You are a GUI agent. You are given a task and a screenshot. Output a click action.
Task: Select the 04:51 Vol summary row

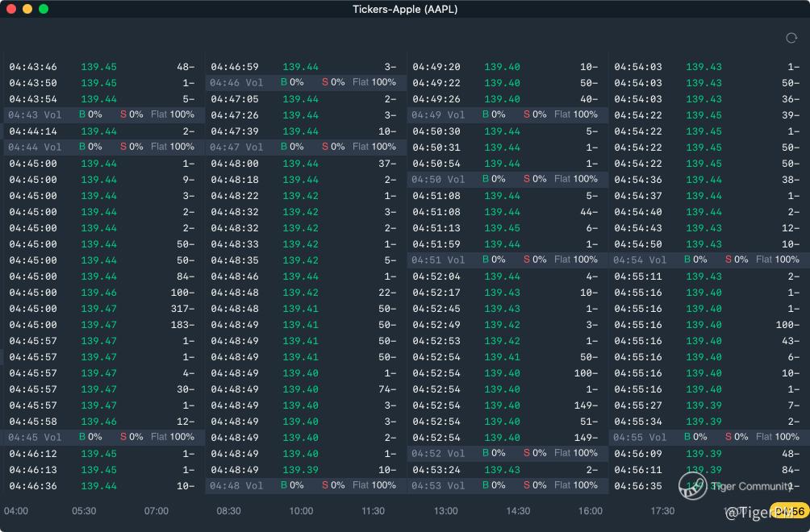507,260
